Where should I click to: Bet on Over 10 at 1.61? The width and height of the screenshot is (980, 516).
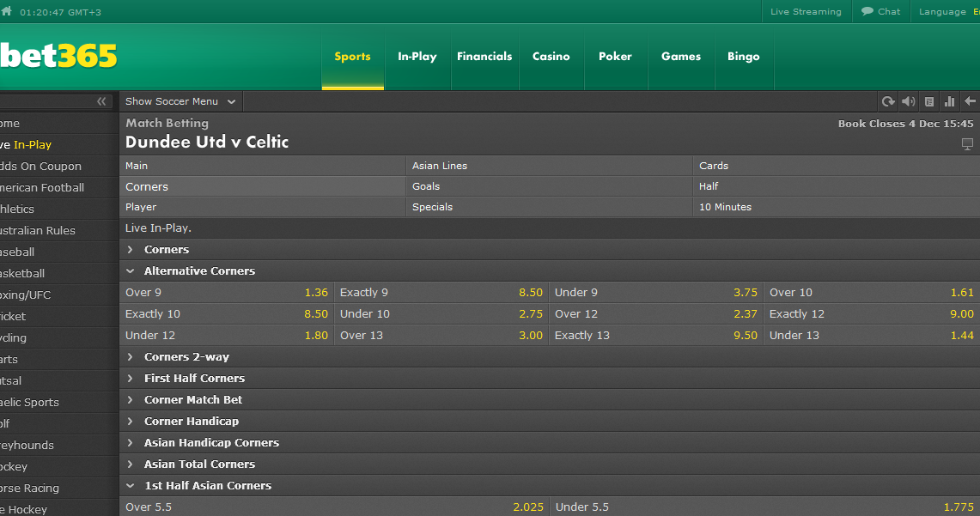point(871,293)
